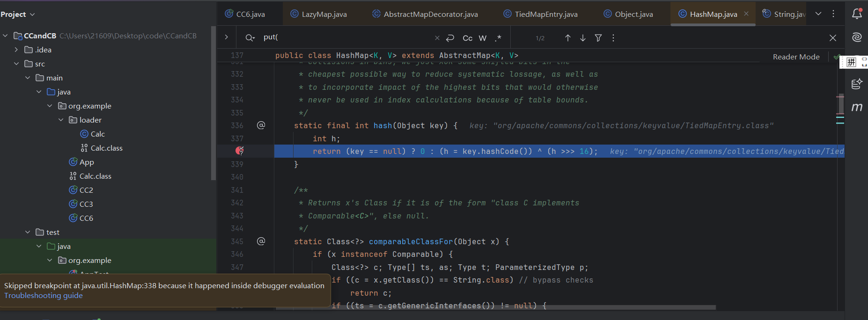Toggle Regex search option
The width and height of the screenshot is (868, 320).
498,38
